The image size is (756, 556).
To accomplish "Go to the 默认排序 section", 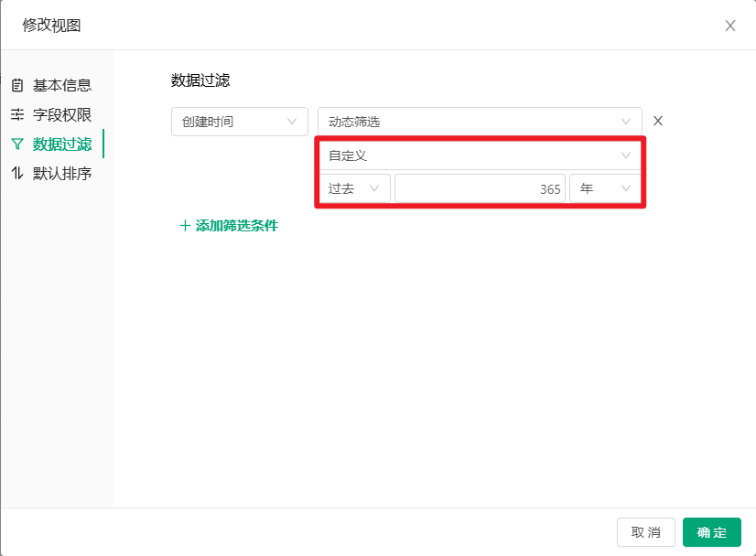I will pyautogui.click(x=61, y=174).
